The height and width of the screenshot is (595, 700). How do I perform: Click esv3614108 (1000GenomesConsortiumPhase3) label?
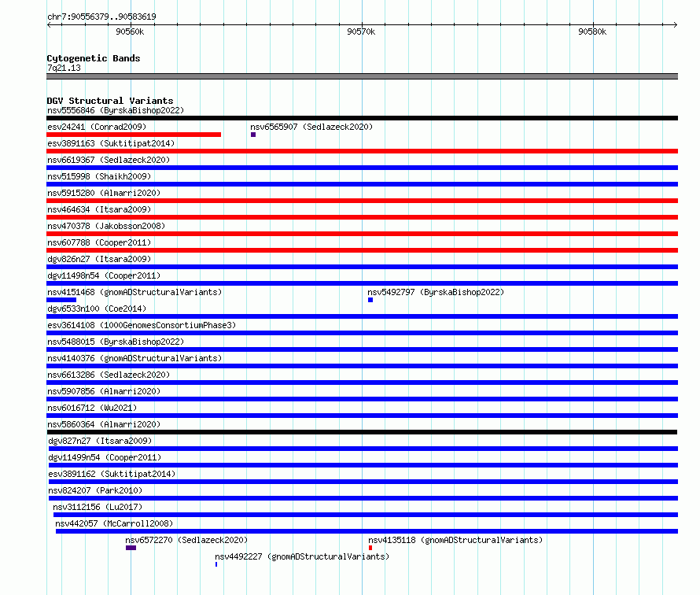[x=142, y=325]
